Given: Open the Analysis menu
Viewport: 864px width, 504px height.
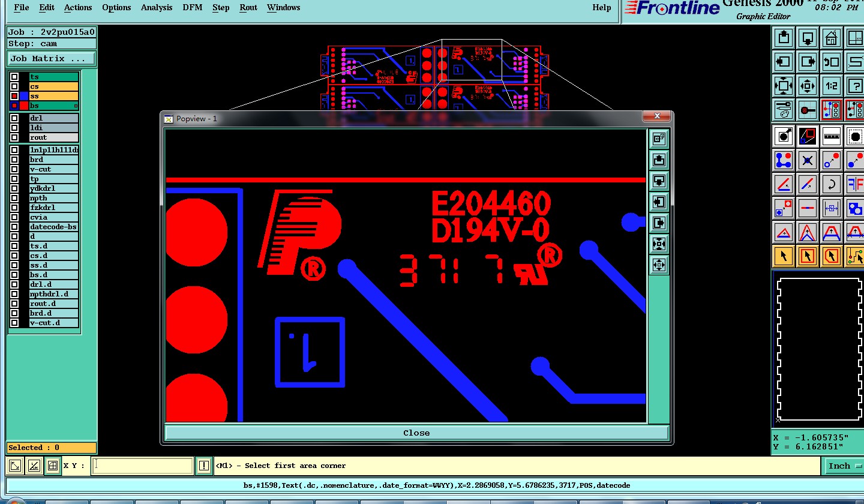Looking at the screenshot, I should pos(157,8).
